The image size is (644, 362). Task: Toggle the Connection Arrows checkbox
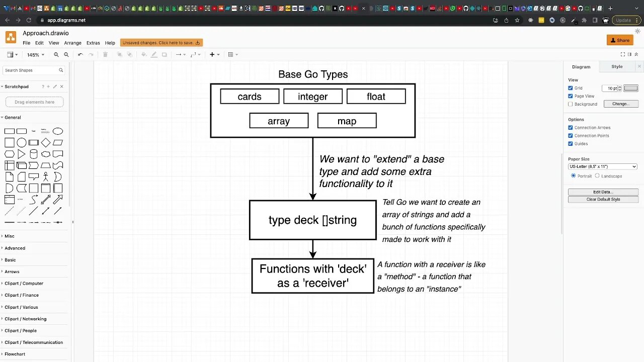pyautogui.click(x=571, y=128)
